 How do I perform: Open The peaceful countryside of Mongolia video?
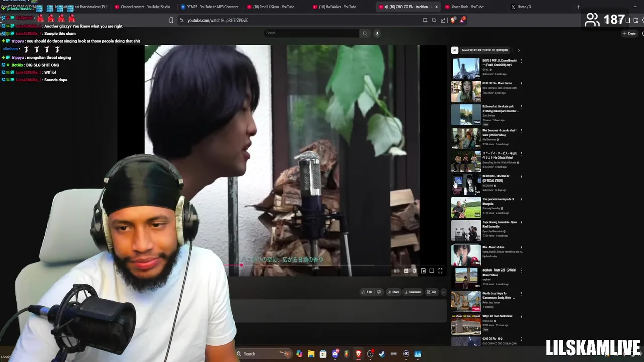pyautogui.click(x=466, y=207)
